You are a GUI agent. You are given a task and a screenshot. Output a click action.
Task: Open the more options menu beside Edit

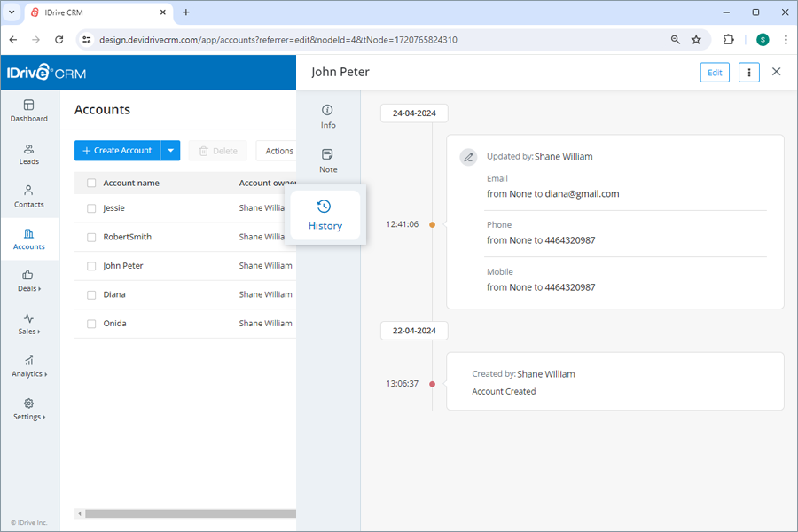click(748, 72)
